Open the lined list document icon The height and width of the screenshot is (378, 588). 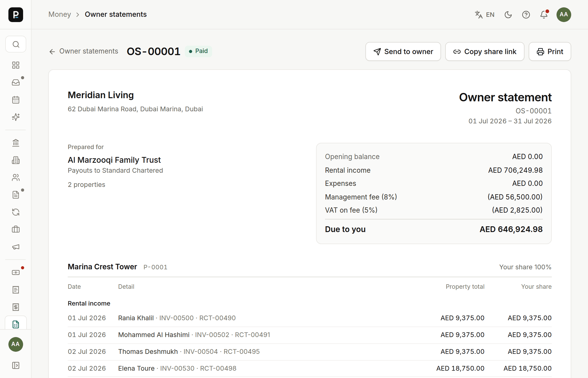click(x=16, y=290)
